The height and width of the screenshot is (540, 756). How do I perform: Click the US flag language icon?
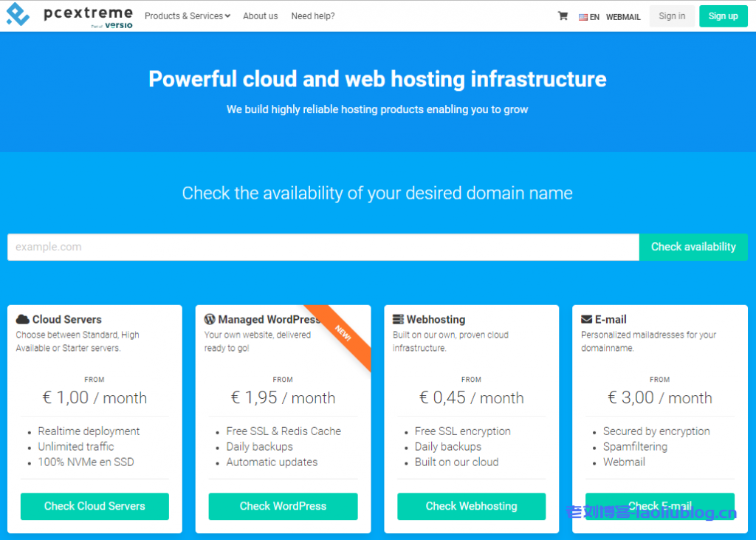[583, 17]
